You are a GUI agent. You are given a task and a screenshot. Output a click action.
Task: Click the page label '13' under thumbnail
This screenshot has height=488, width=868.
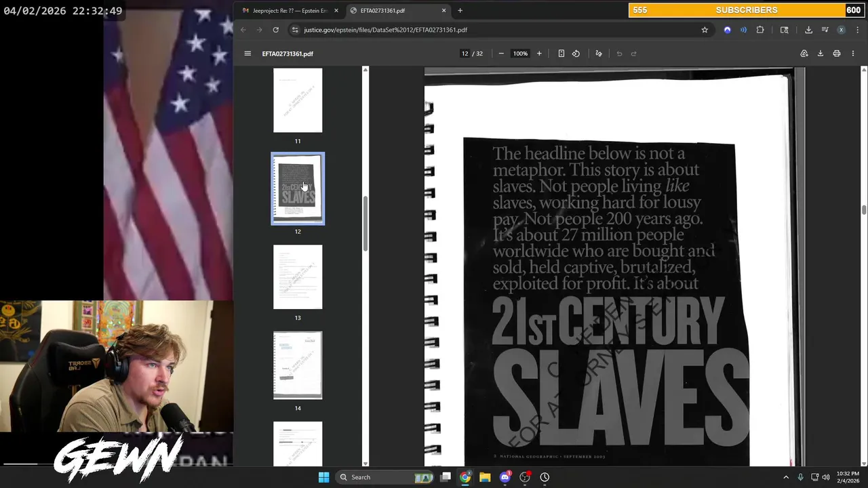298,318
